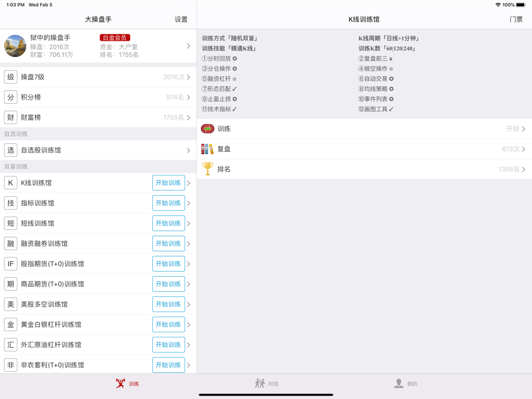The image size is (532, 399).
Task: Toggle ②复盘前三 crown option
Action: pyautogui.click(x=376, y=58)
